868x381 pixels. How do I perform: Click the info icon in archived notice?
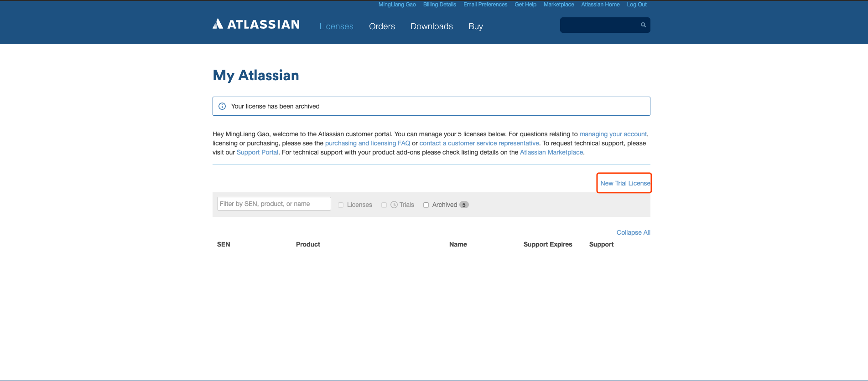point(222,106)
